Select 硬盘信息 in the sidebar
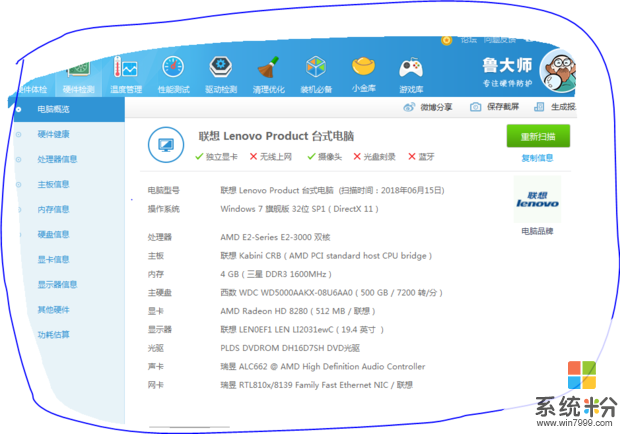620x434 pixels. pos(53,234)
